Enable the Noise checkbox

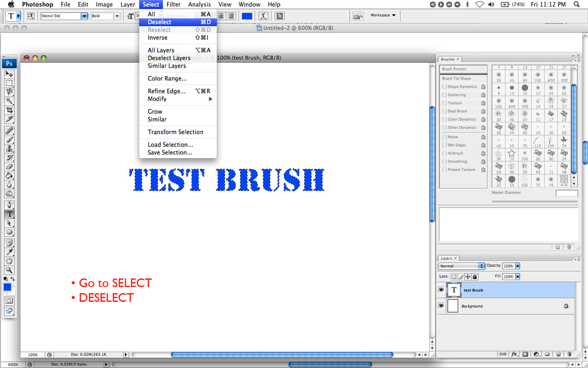(x=445, y=137)
